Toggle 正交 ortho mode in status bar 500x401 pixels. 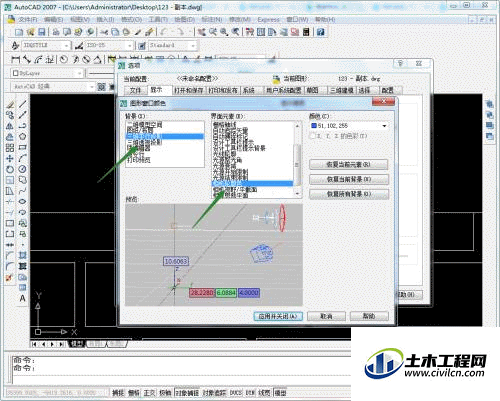150,393
